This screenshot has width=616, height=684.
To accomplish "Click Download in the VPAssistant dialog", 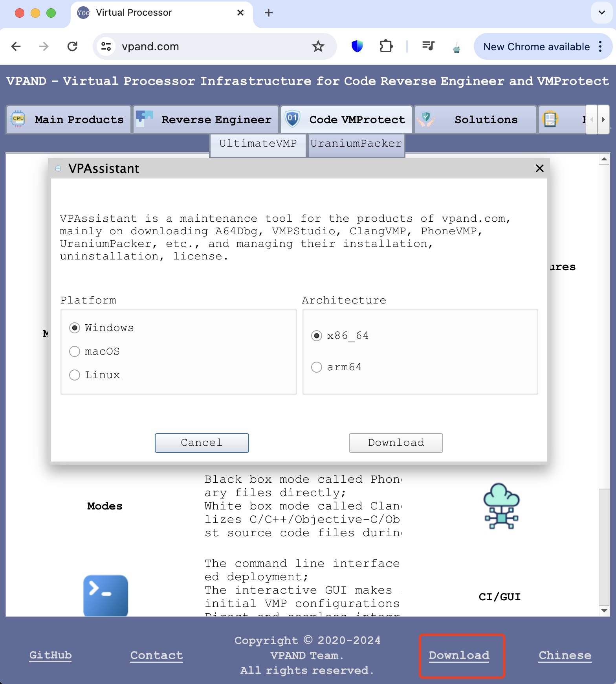I will pyautogui.click(x=396, y=443).
